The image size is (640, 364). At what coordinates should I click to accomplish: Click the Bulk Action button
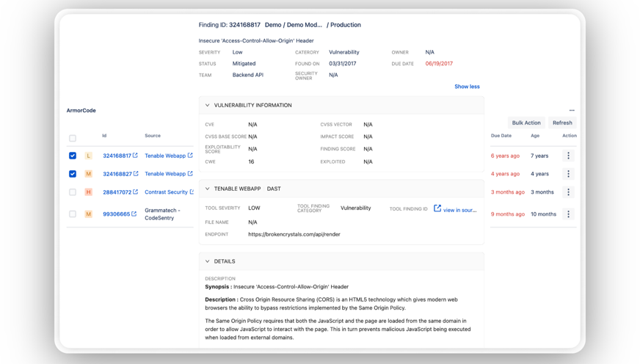pos(526,123)
